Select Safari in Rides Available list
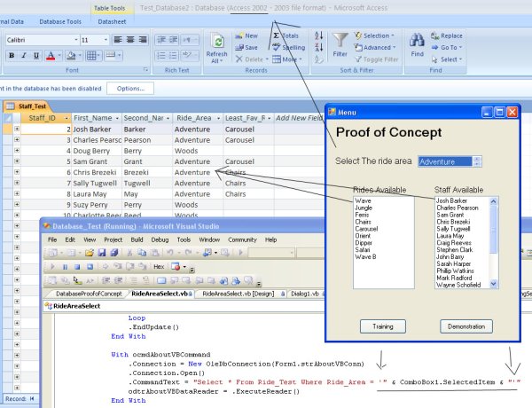Viewport: 532px width, 408px height. [363, 250]
